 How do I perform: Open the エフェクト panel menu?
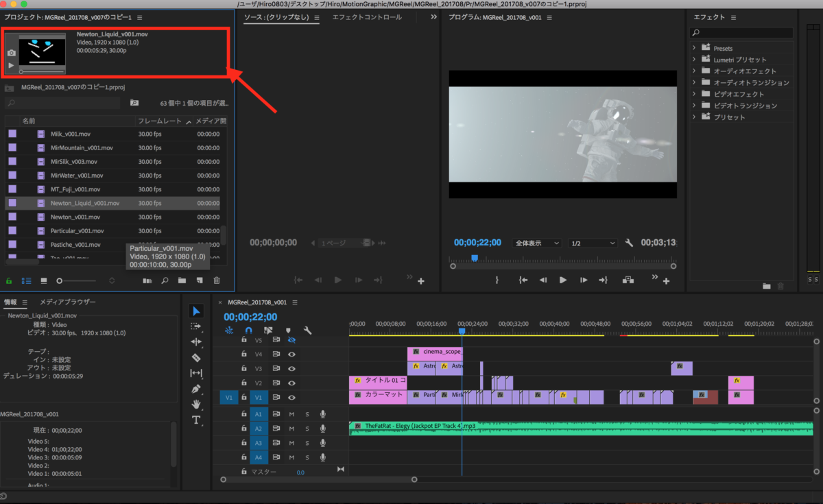pos(732,17)
